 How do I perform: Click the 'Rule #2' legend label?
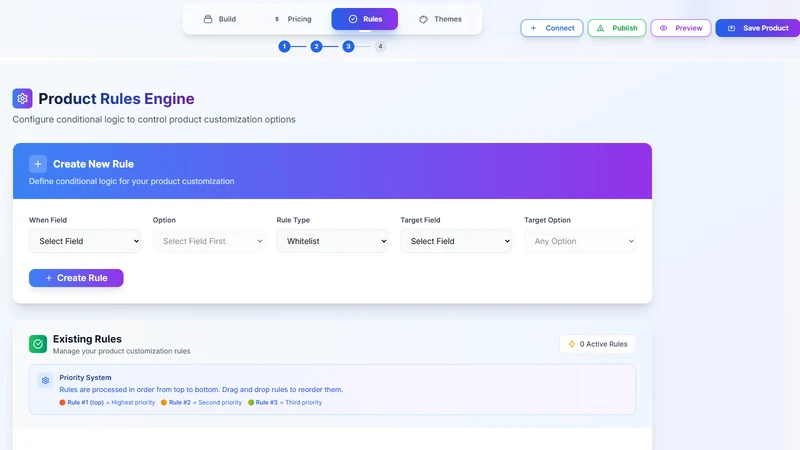point(180,403)
